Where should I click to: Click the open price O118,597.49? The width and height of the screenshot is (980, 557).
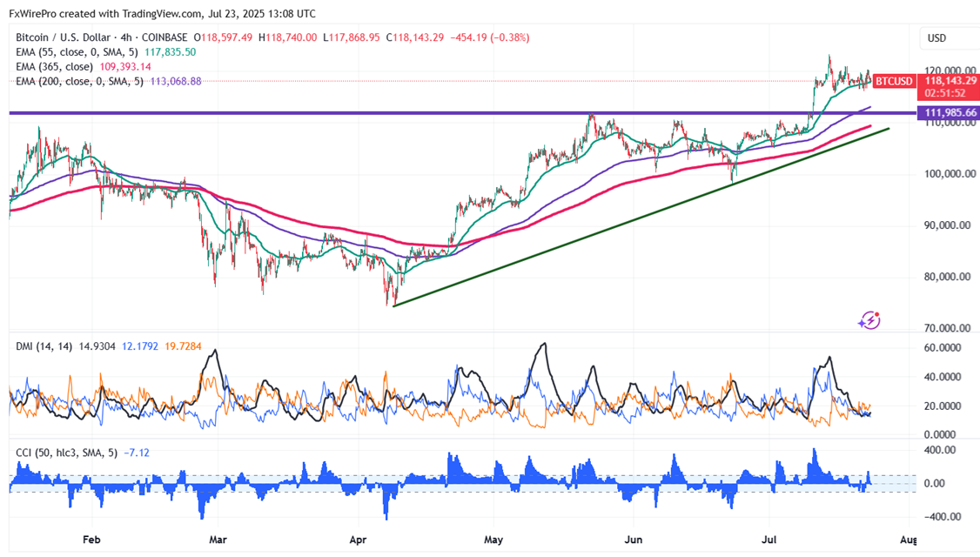(223, 37)
